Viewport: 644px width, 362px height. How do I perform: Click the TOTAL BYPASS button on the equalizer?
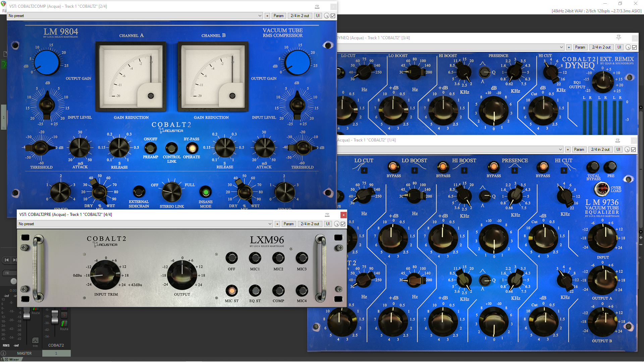(593, 167)
